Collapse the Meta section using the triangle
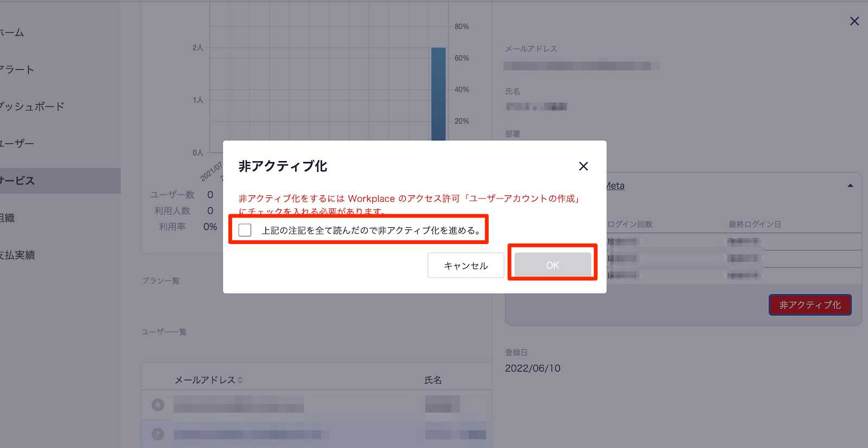This screenshot has width=868, height=448. pos(850,186)
